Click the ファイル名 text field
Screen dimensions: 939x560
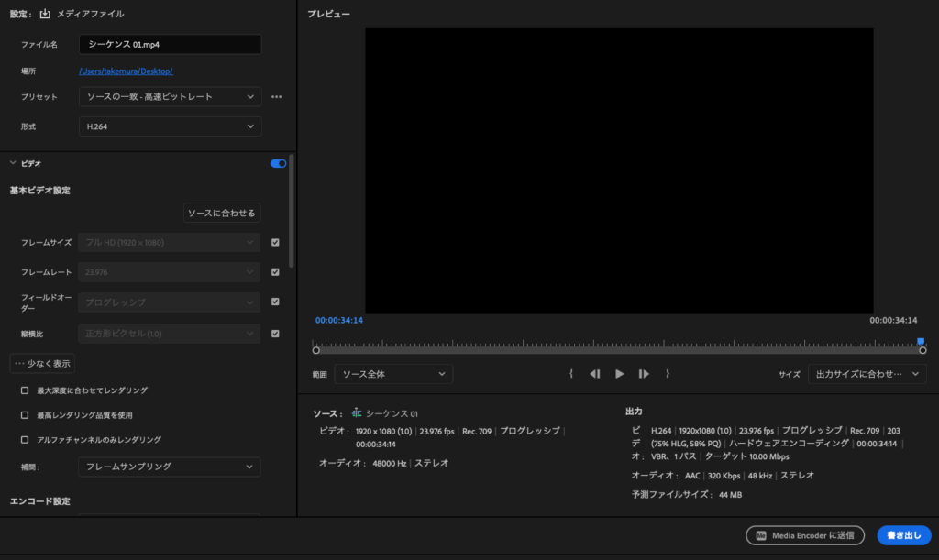point(171,44)
